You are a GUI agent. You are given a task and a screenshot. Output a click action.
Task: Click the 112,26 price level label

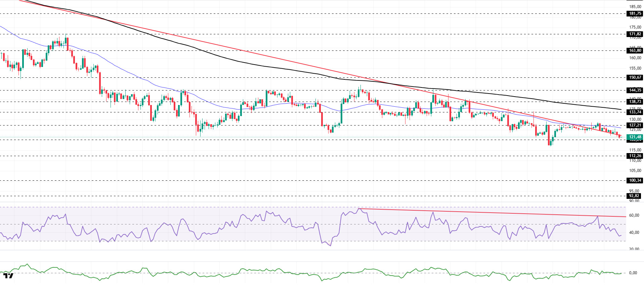pos(635,156)
